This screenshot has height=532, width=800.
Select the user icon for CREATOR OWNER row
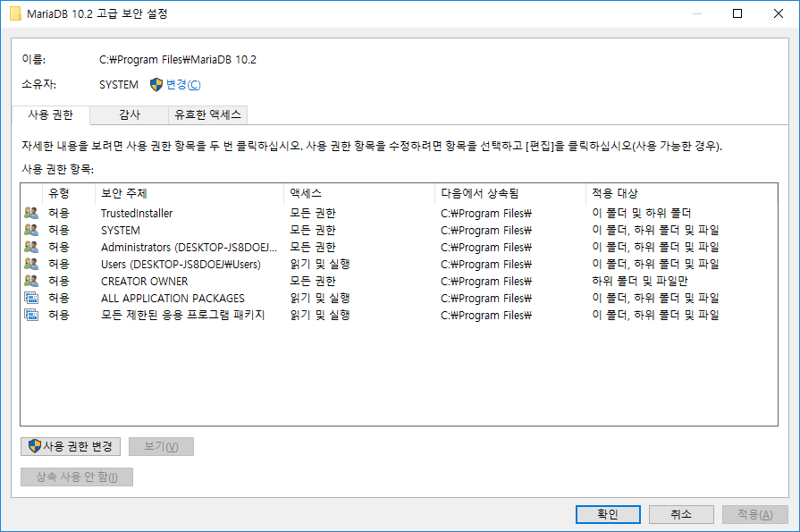tap(31, 281)
